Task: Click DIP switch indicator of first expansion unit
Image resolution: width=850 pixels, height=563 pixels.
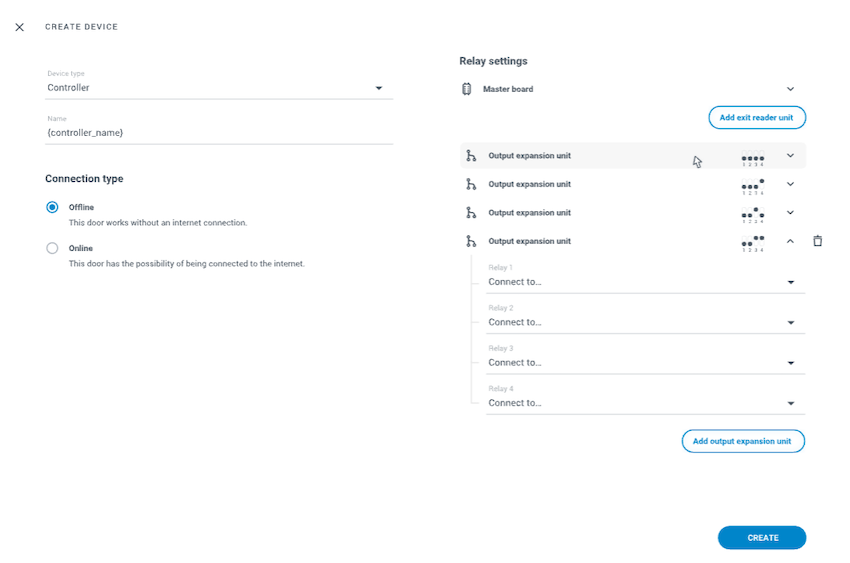Action: (753, 158)
